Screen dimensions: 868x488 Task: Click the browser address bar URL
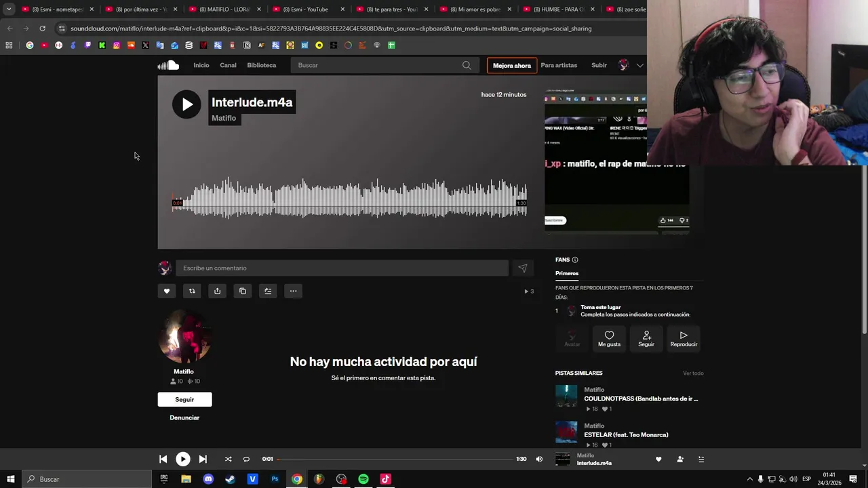pyautogui.click(x=331, y=28)
